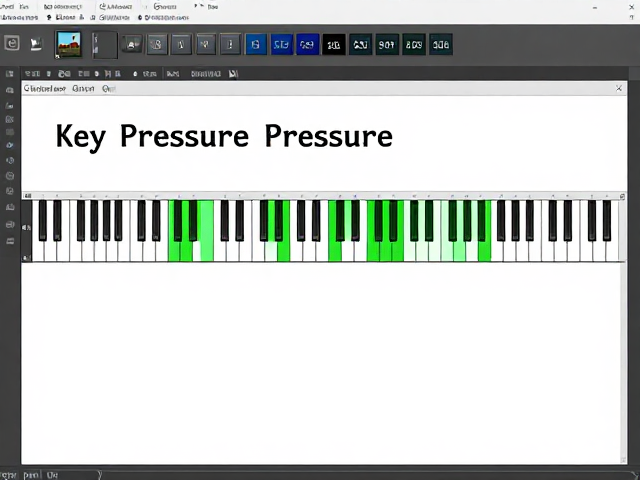
Task: Click the solid black button in top toolbar
Action: click(334, 44)
